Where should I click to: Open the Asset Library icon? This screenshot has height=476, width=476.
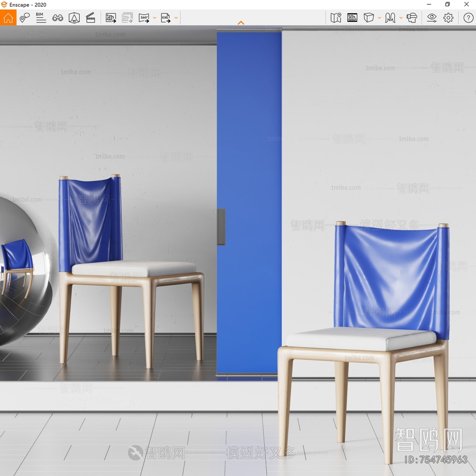[74, 18]
